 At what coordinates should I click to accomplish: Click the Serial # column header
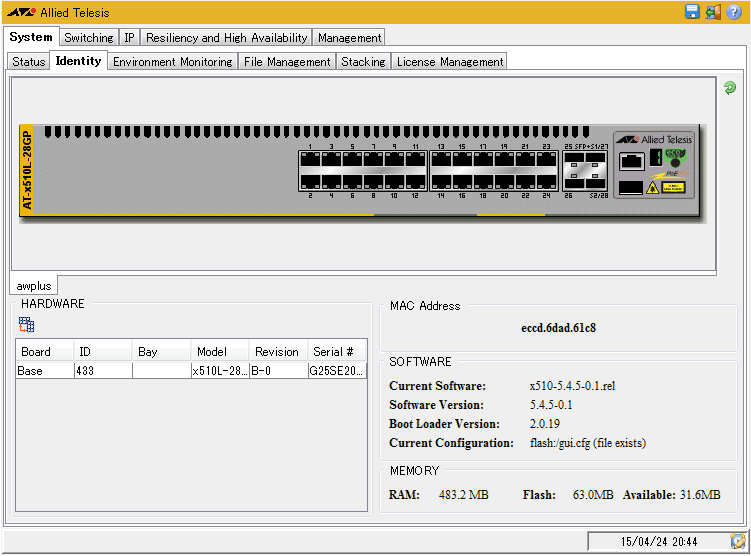tap(334, 352)
